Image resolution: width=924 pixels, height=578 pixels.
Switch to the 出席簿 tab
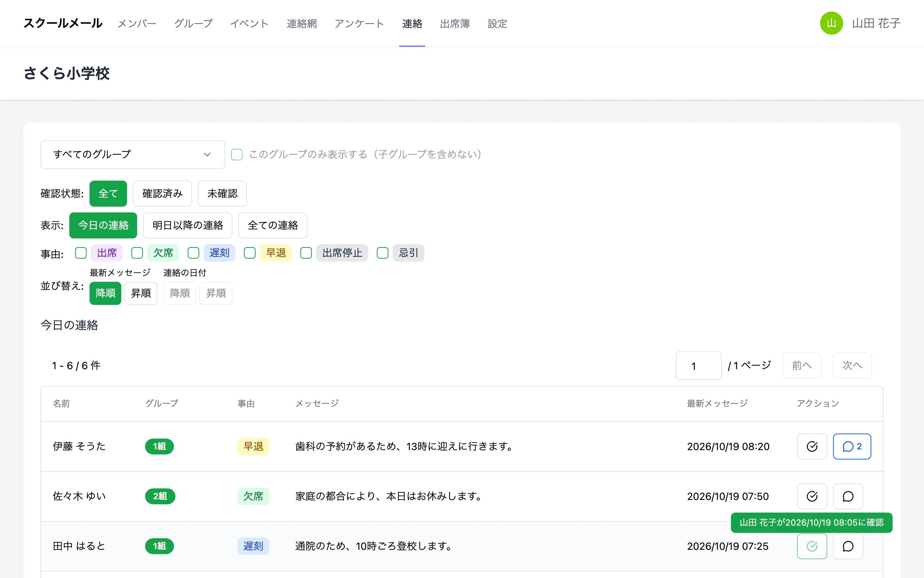(x=455, y=24)
